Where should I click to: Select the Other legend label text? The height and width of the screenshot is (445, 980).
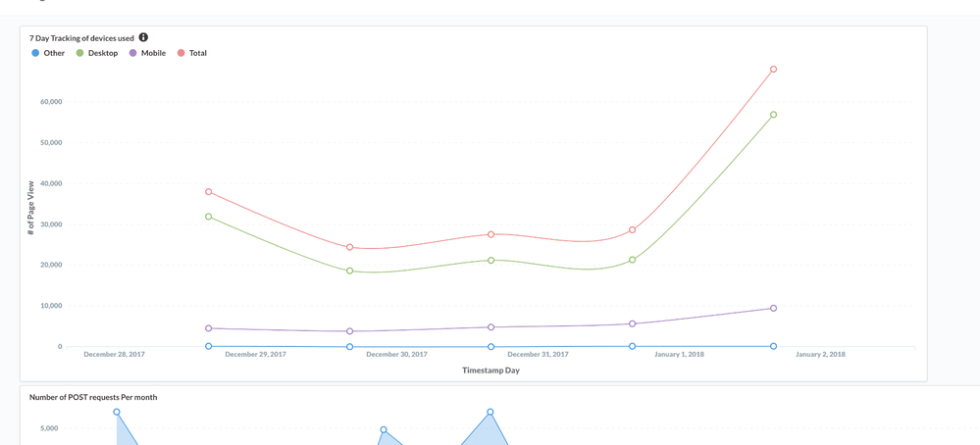pyautogui.click(x=54, y=53)
